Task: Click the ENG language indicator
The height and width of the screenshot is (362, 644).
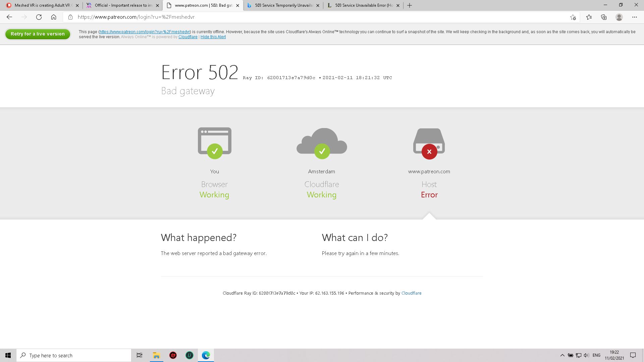Action: [x=596, y=355]
